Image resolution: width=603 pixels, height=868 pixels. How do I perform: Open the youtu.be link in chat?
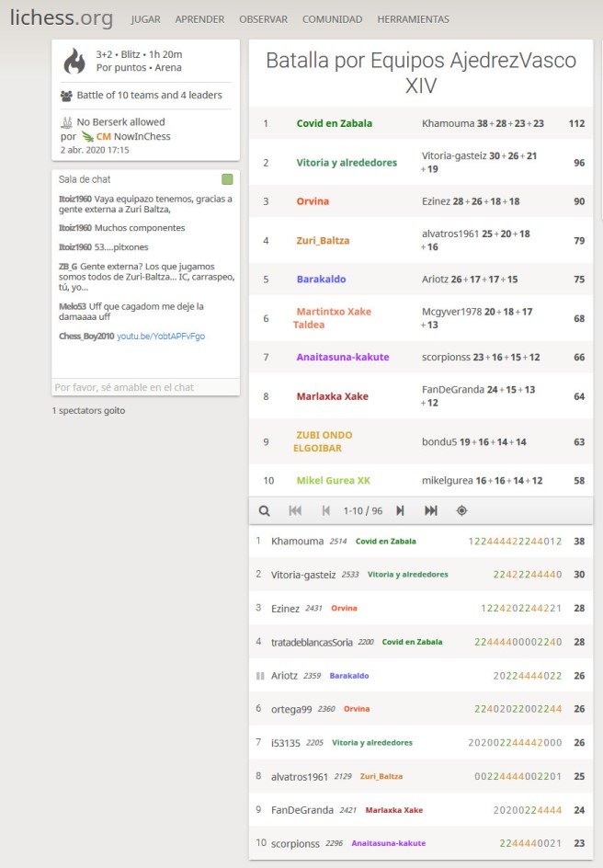(x=161, y=337)
